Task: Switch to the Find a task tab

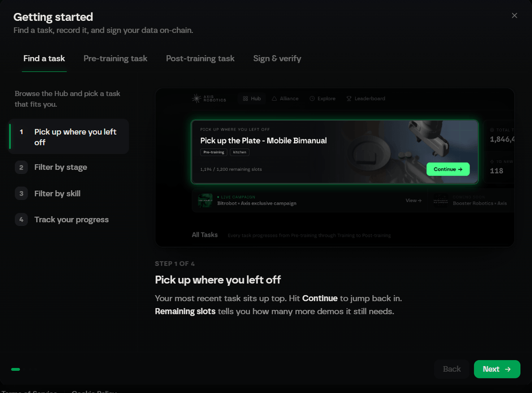Action: coord(44,58)
